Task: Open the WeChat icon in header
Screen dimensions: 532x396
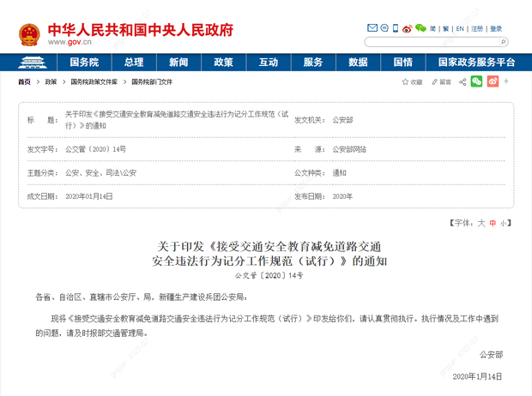Action: tap(420, 28)
